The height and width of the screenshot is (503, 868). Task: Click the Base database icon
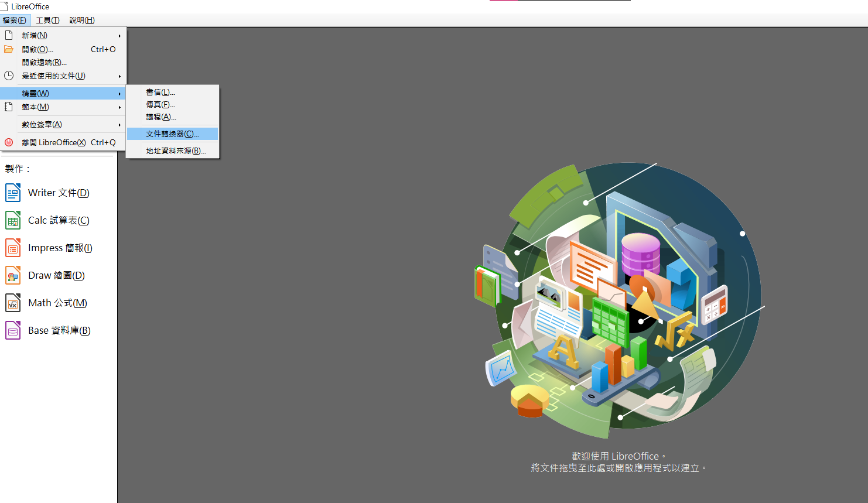(13, 330)
